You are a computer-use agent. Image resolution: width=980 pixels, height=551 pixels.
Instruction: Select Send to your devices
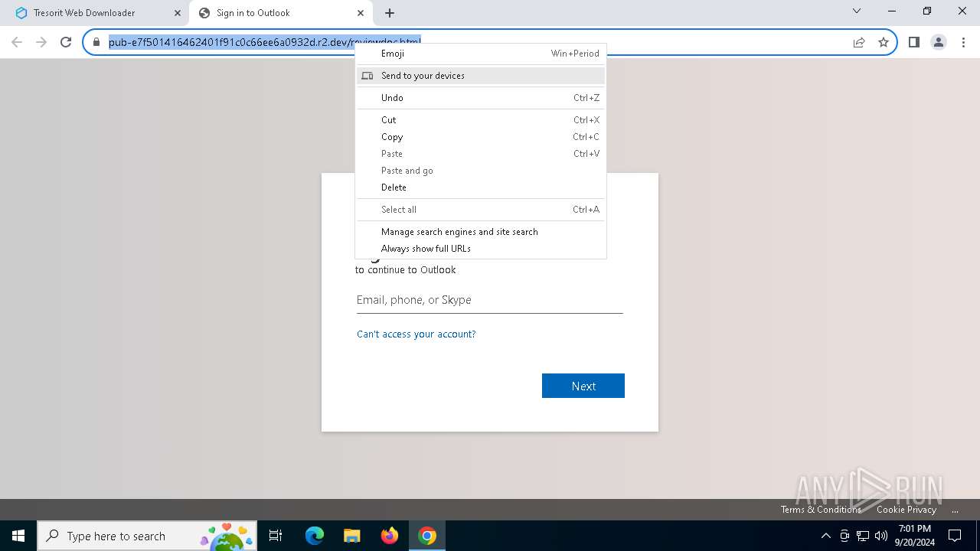[x=481, y=76]
